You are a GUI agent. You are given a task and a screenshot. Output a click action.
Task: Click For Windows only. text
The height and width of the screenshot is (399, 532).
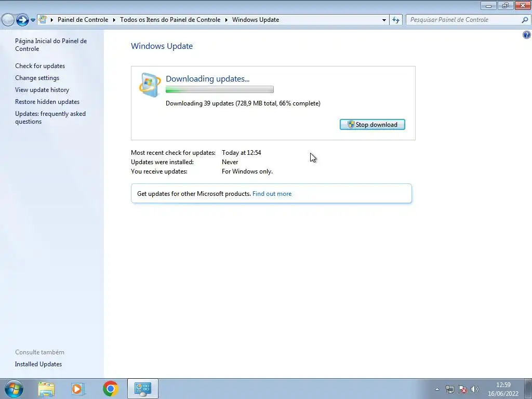point(247,171)
